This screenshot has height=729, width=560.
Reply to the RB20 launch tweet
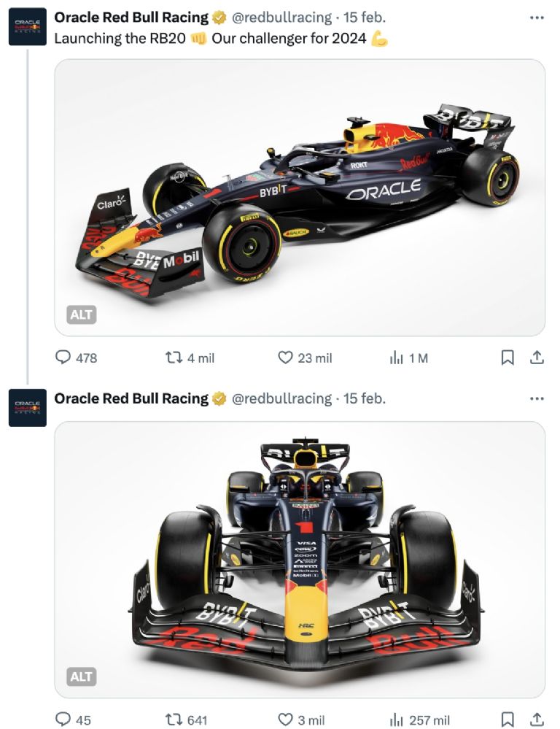pos(63,358)
